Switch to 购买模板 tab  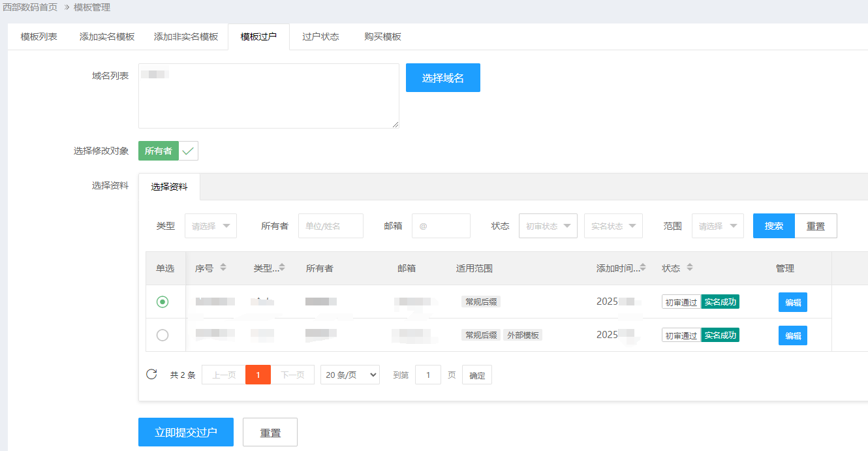coord(382,37)
